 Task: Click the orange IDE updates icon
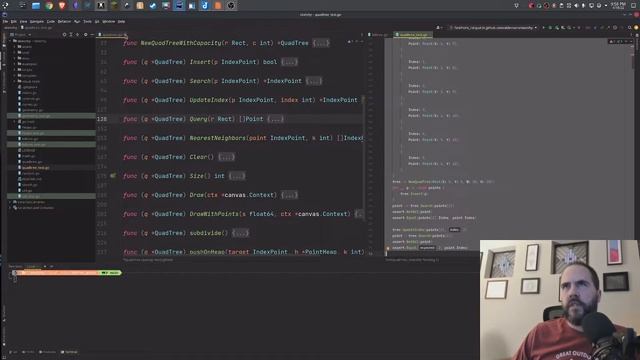point(636,28)
